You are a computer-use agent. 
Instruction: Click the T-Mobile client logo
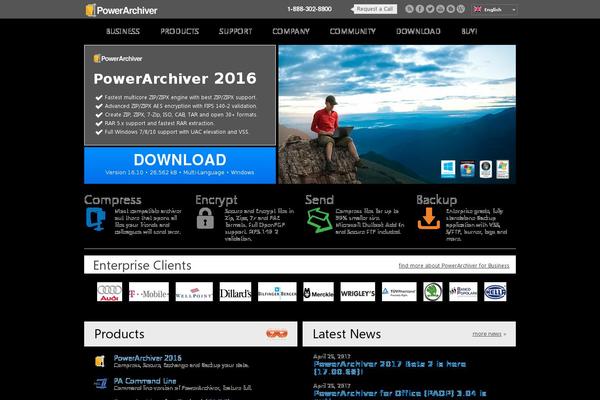149,292
